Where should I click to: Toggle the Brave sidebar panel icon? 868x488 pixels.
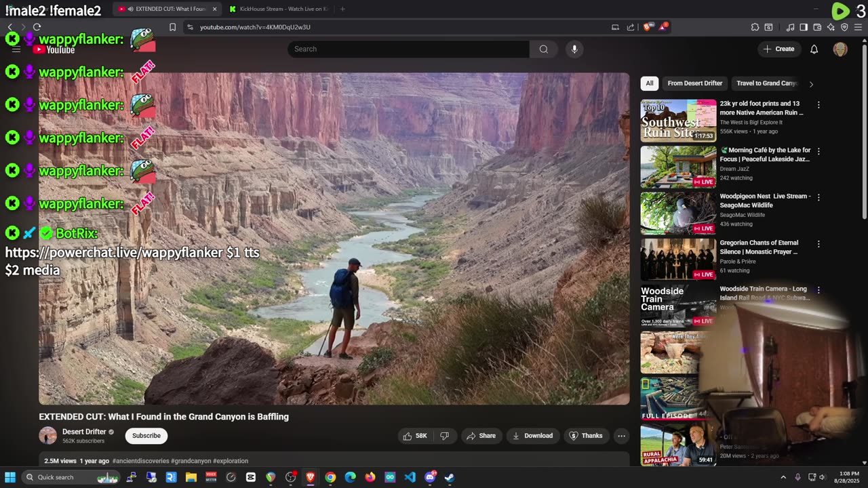point(804,27)
